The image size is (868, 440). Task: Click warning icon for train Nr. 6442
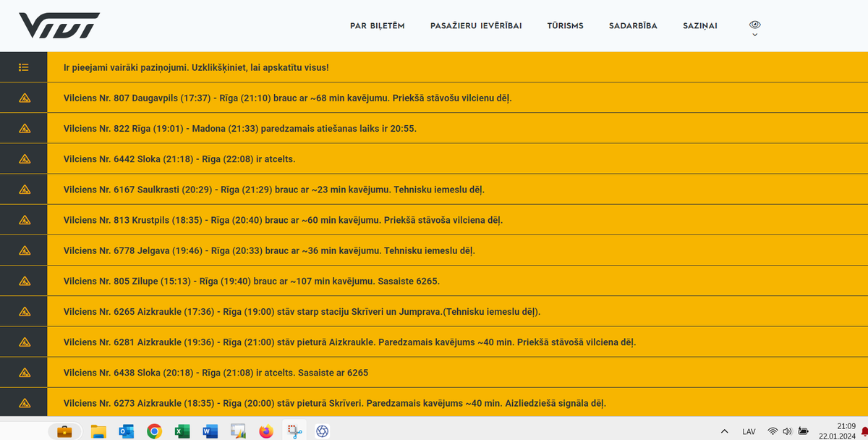(x=24, y=158)
